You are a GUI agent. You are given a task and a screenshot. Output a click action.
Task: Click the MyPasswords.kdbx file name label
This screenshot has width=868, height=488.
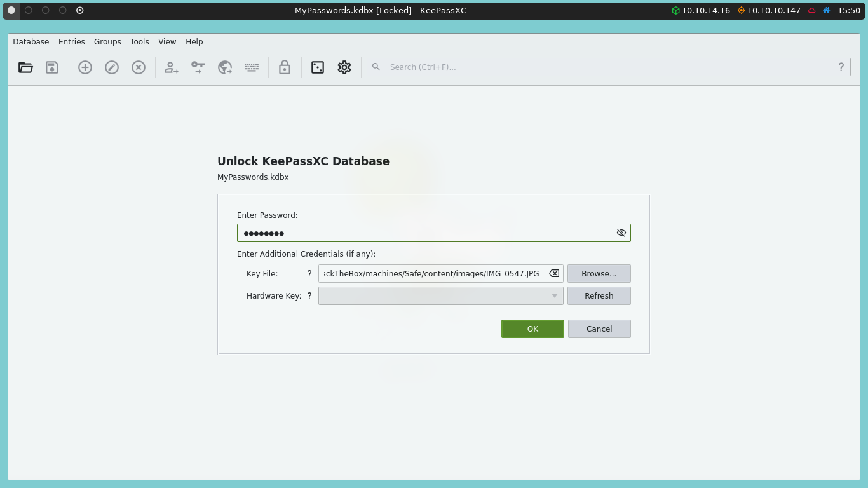pyautogui.click(x=253, y=177)
